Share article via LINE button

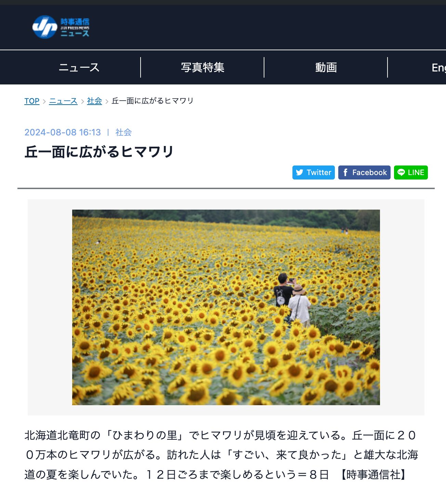coord(411,173)
